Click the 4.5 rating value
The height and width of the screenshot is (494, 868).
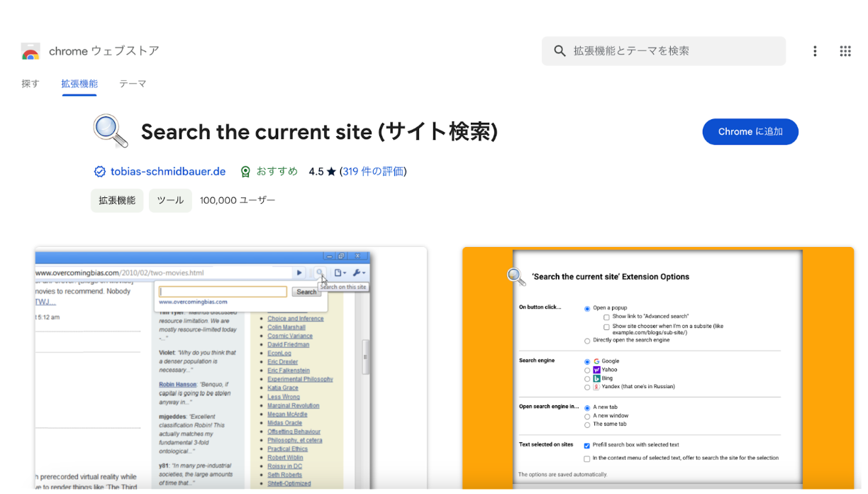click(316, 172)
